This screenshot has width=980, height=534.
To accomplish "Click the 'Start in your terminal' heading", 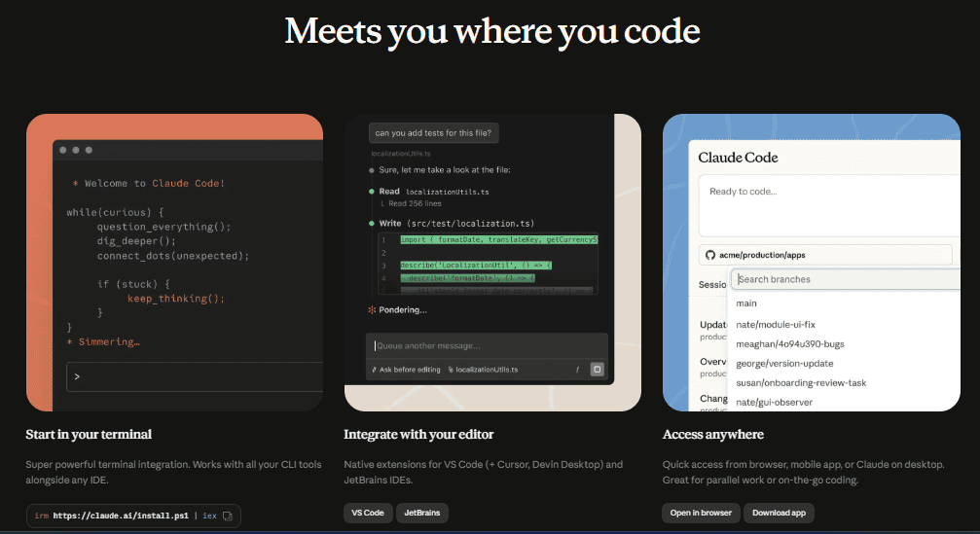I will [89, 434].
